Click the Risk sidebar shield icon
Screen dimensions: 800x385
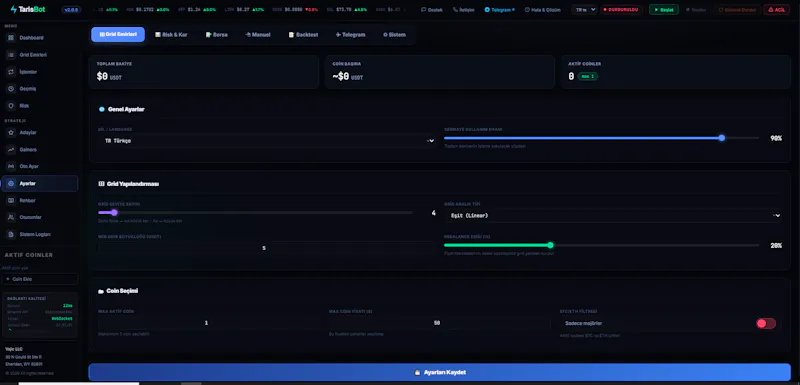pos(11,106)
